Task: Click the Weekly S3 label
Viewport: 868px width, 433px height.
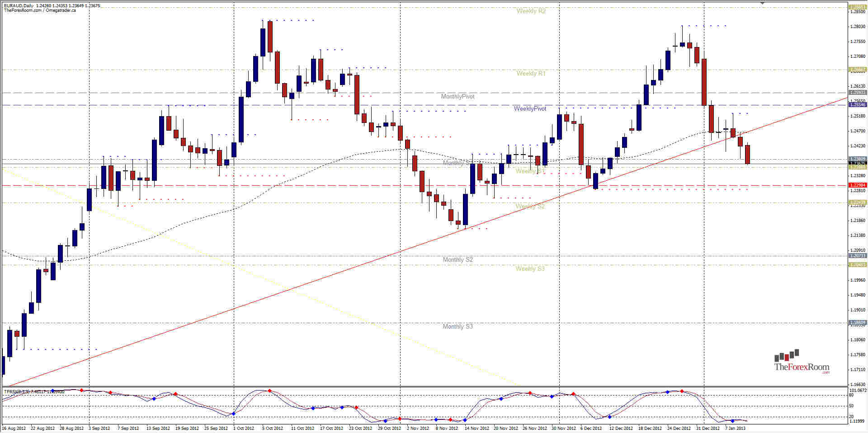Action: (x=530, y=268)
